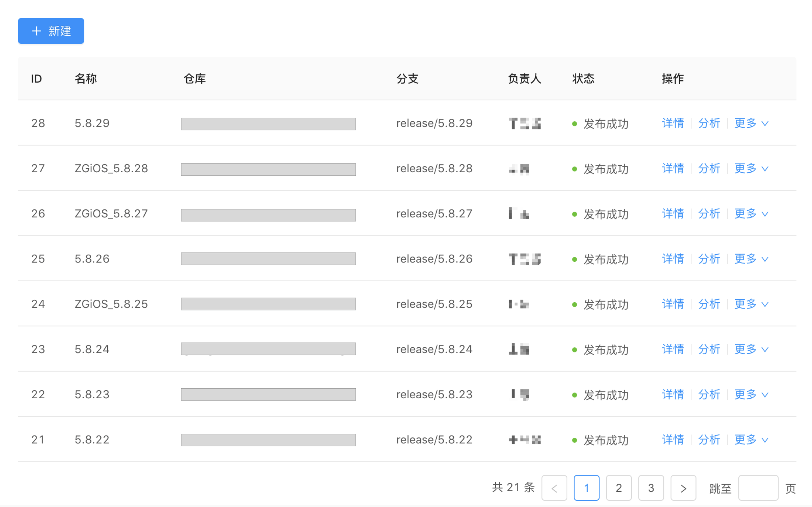Open 详情 for release/5.8.24 row
812x507 pixels.
673,349
